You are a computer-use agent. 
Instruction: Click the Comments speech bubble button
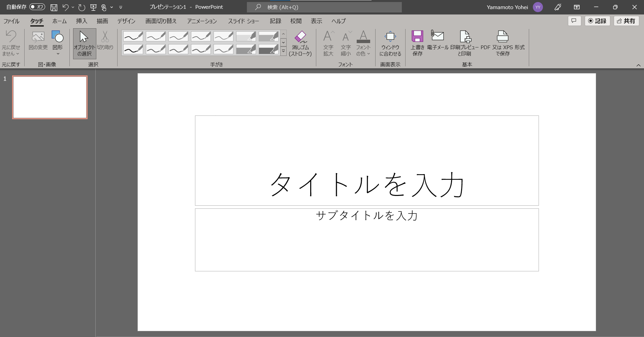pos(574,21)
